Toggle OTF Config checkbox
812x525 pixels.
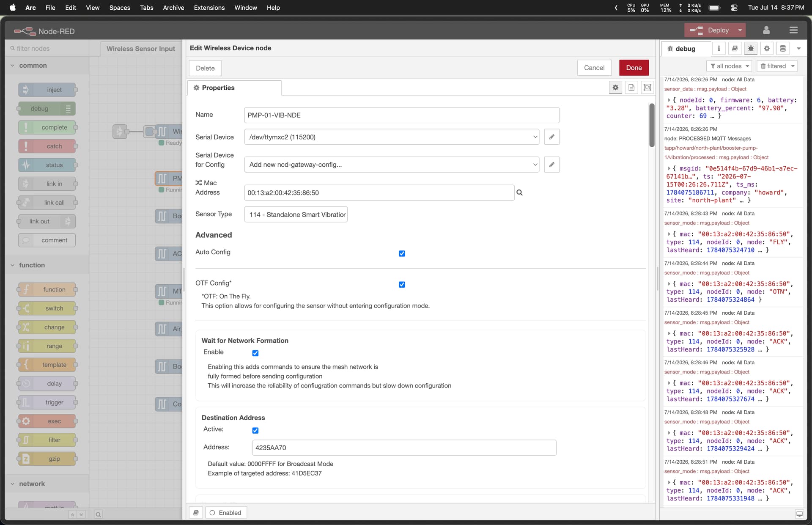point(402,284)
